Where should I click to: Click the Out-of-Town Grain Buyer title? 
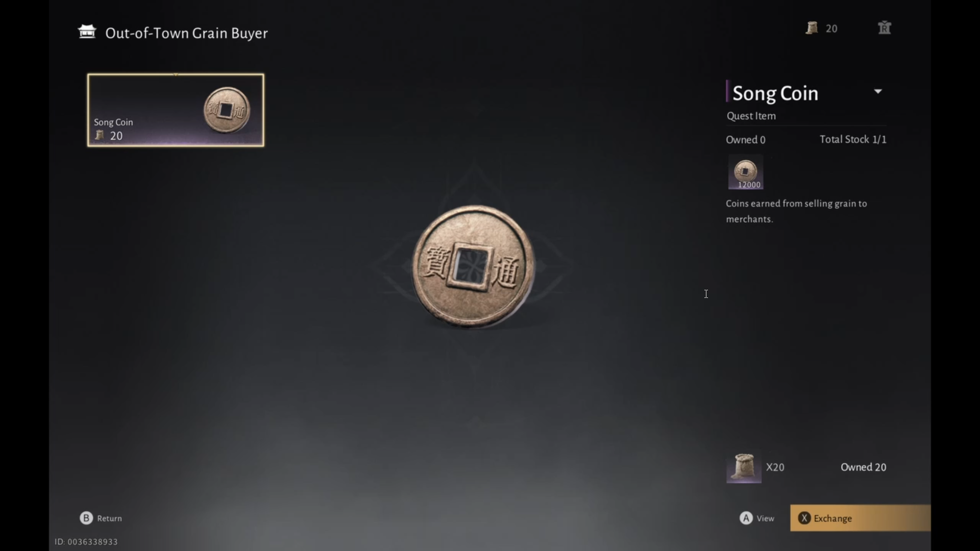[x=186, y=33]
